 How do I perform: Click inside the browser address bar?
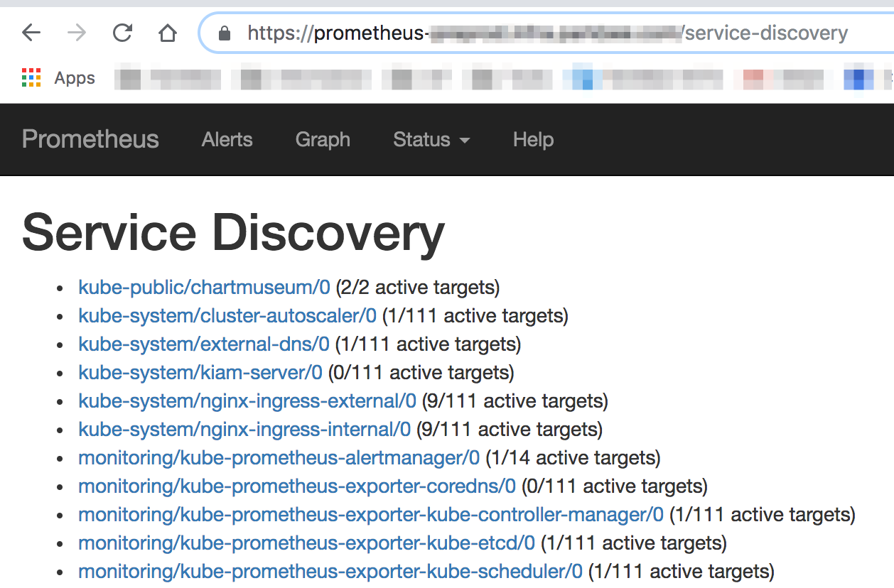[x=497, y=33]
